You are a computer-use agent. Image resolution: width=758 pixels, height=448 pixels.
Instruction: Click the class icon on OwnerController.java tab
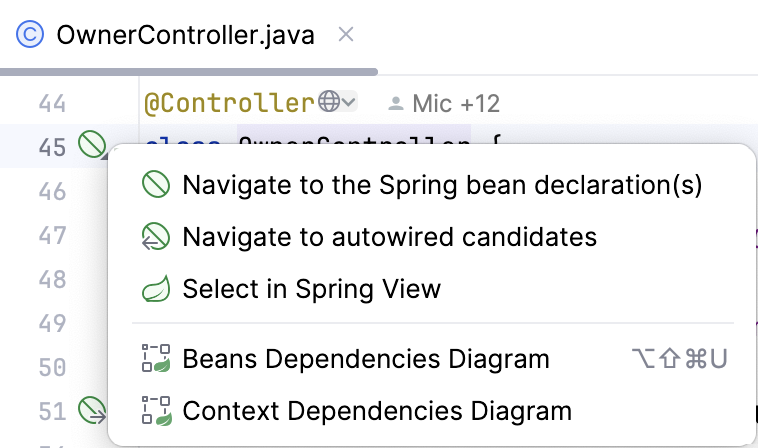pos(31,36)
